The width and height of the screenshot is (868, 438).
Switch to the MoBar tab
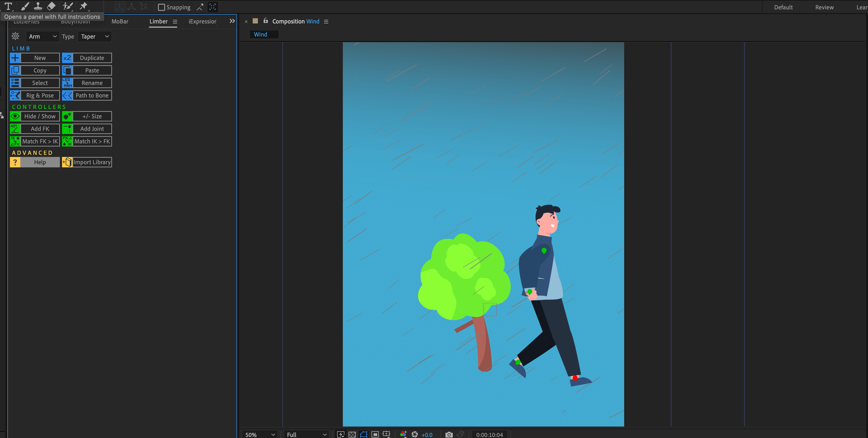(120, 21)
